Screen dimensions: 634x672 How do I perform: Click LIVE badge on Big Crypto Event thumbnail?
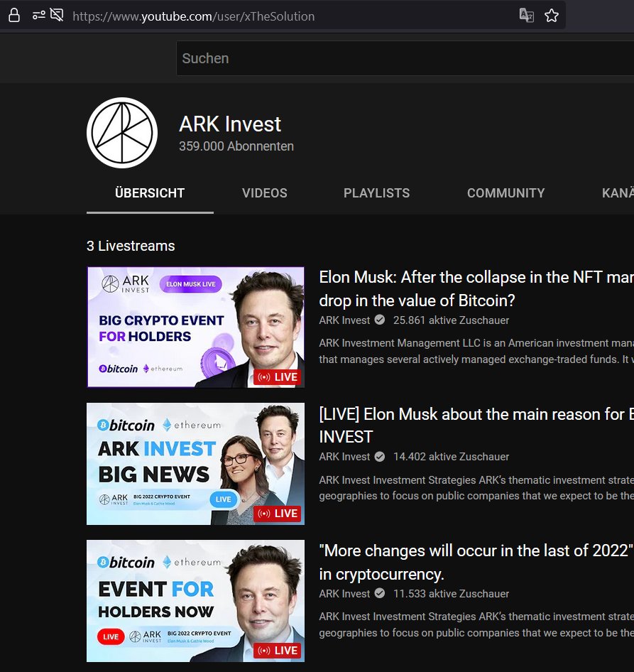[278, 377]
